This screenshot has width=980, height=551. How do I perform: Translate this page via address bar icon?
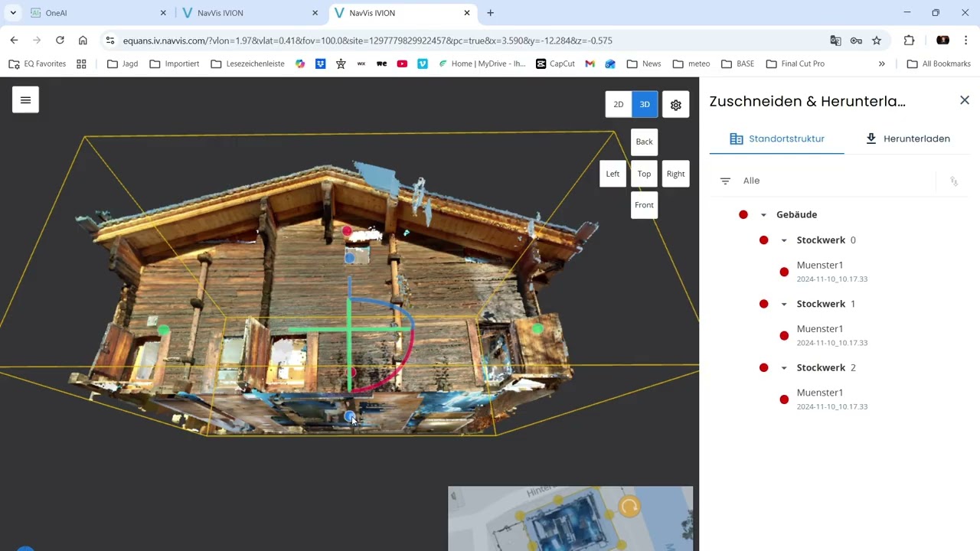835,41
